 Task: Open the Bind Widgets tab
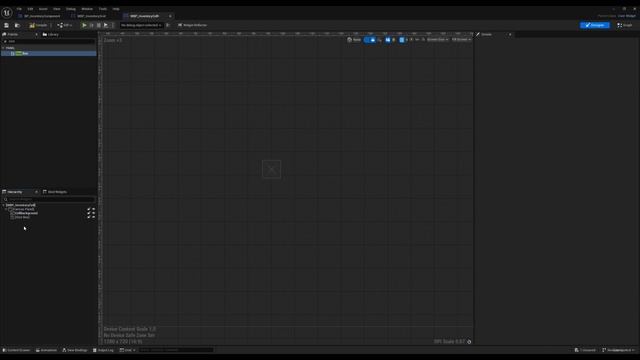click(x=55, y=192)
